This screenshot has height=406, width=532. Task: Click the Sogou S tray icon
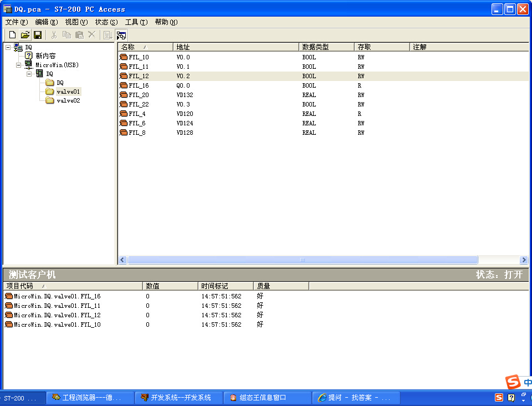coord(499,398)
